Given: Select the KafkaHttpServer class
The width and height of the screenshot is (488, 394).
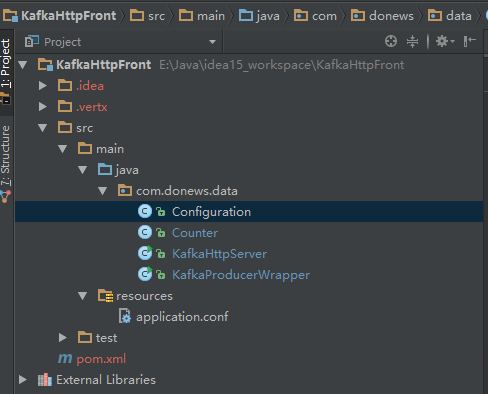Looking at the screenshot, I should 249,254.
